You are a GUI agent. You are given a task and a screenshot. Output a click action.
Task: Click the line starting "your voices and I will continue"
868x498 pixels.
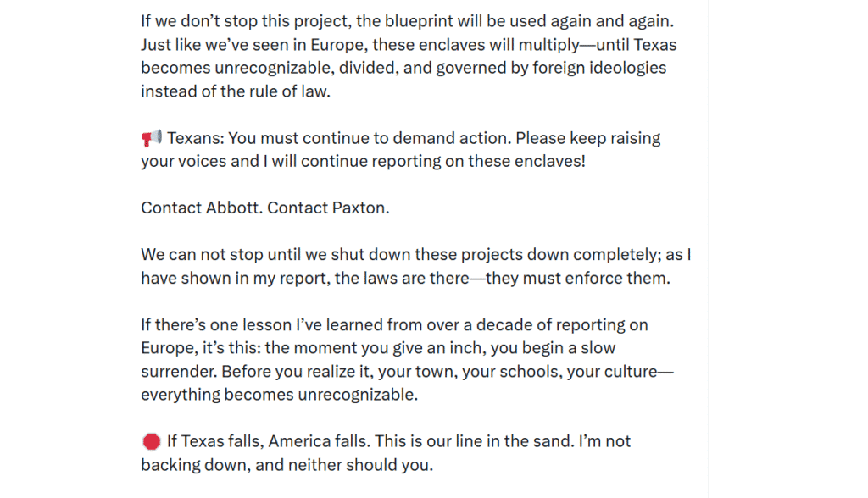click(363, 161)
